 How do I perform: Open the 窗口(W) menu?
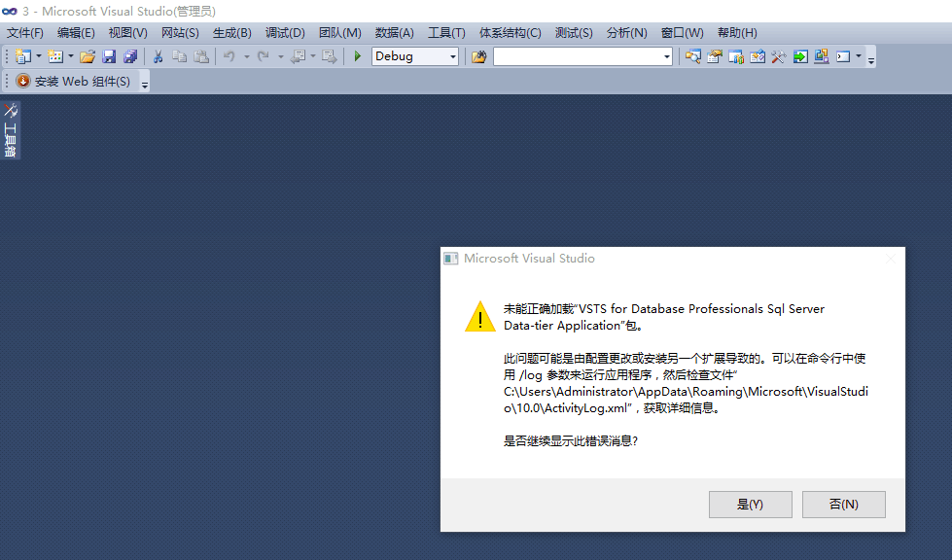(x=683, y=33)
